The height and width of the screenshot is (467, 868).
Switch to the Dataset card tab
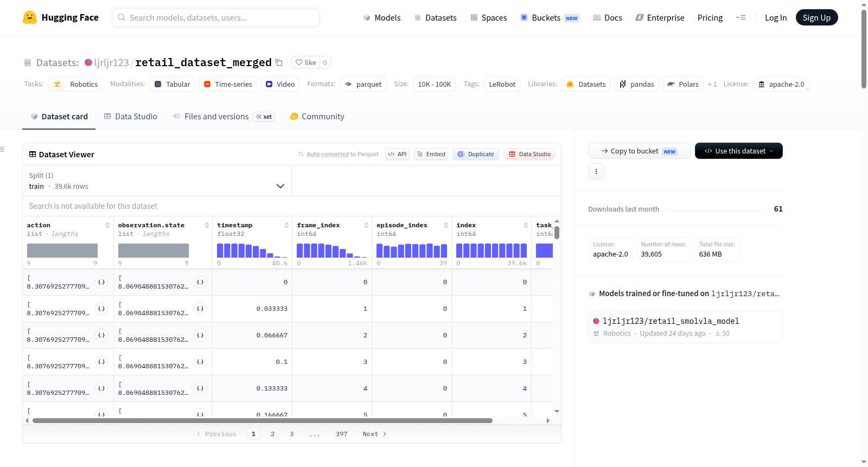tap(59, 117)
